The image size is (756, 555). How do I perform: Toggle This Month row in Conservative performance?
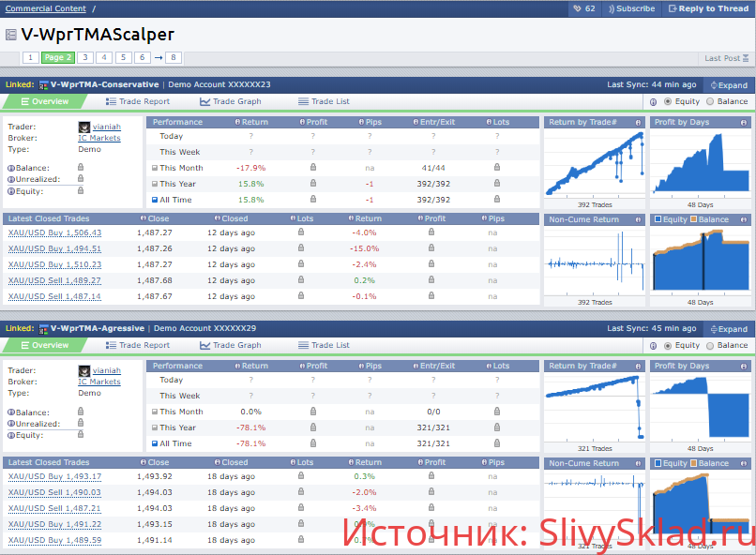coord(155,168)
